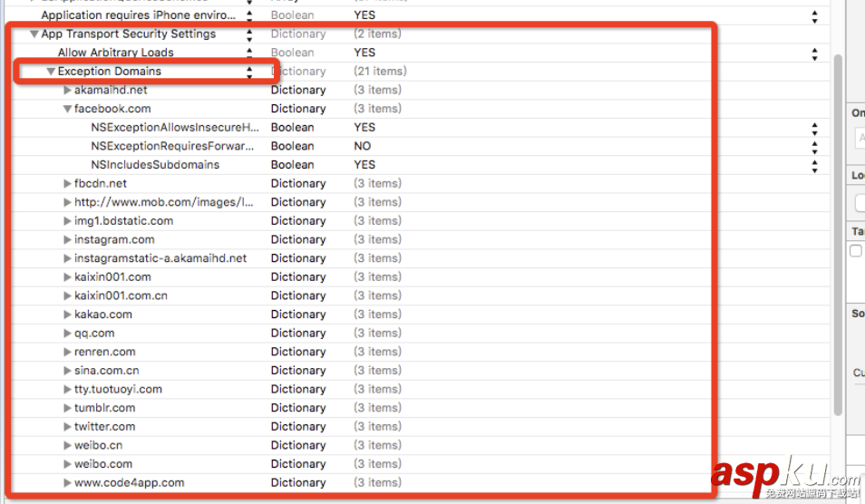Click Dictionary type of twitter.com row
The width and height of the screenshot is (865, 504).
(x=298, y=427)
